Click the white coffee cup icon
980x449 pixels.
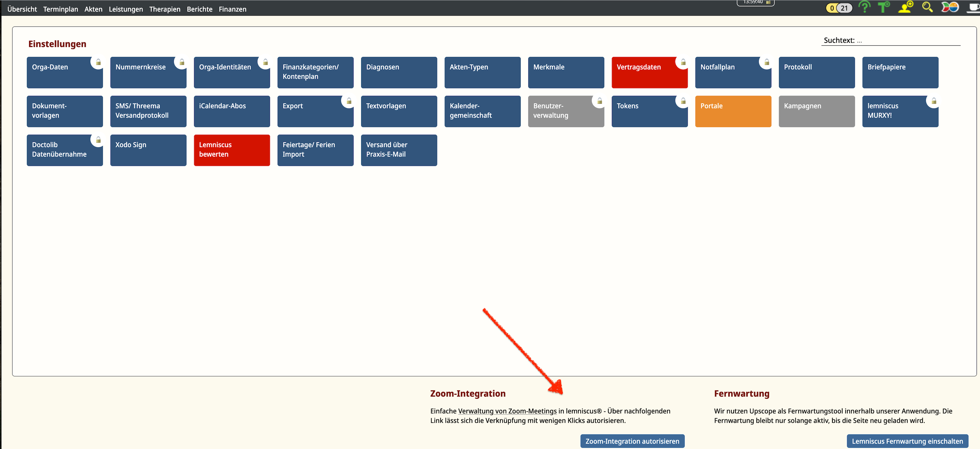pos(973,7)
